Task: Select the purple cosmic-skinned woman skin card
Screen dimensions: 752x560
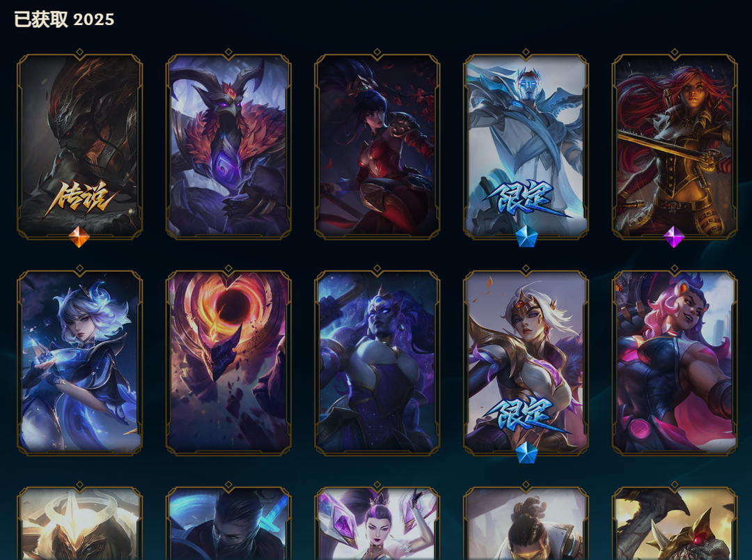Action: tap(377, 363)
